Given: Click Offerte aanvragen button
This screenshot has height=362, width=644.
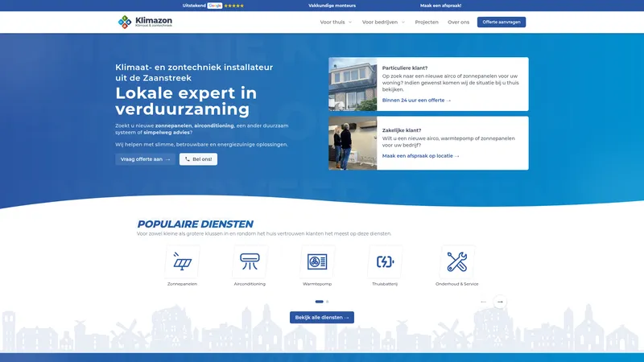Looking at the screenshot, I should point(501,23).
